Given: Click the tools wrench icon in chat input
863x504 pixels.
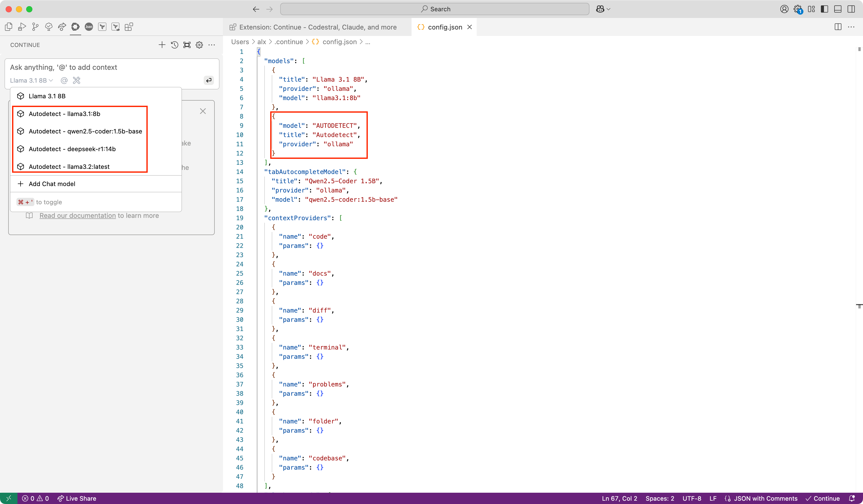Looking at the screenshot, I should click(77, 80).
